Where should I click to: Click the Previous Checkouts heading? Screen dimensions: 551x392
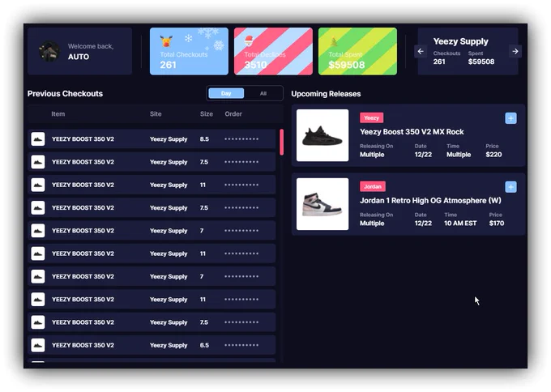point(65,94)
